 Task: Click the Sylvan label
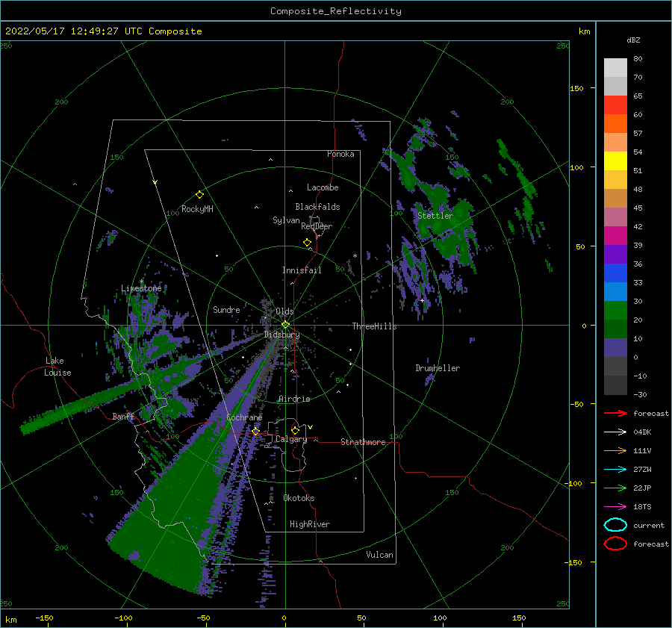(x=286, y=220)
